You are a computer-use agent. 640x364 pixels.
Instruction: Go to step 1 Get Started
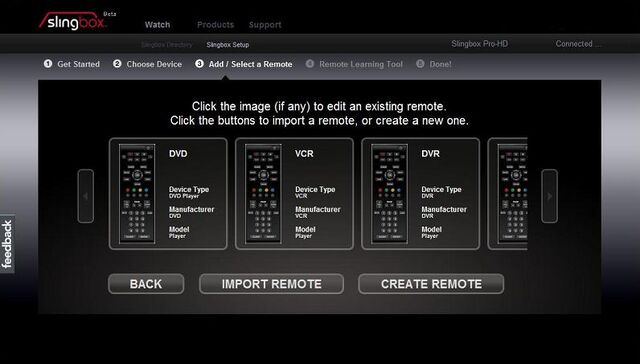[x=72, y=64]
